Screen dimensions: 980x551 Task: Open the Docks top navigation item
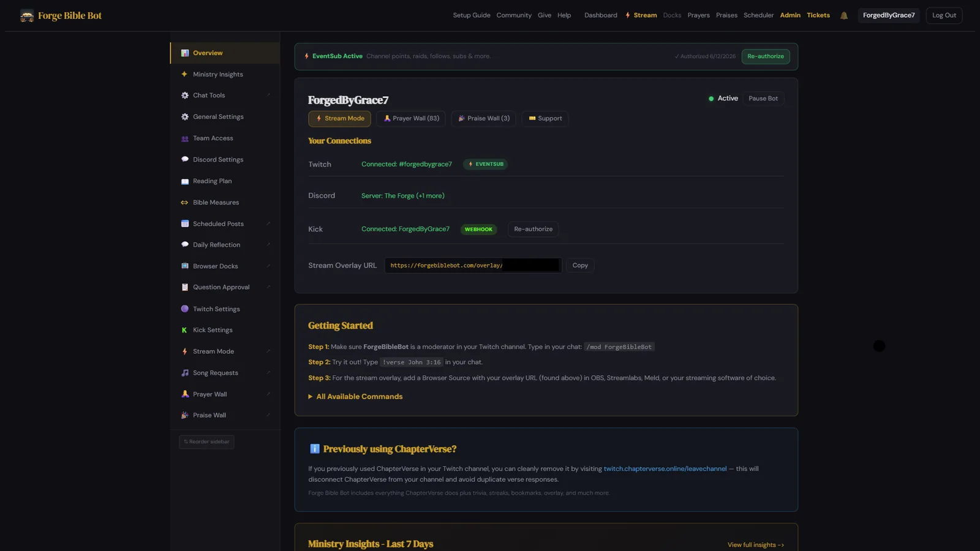[672, 15]
